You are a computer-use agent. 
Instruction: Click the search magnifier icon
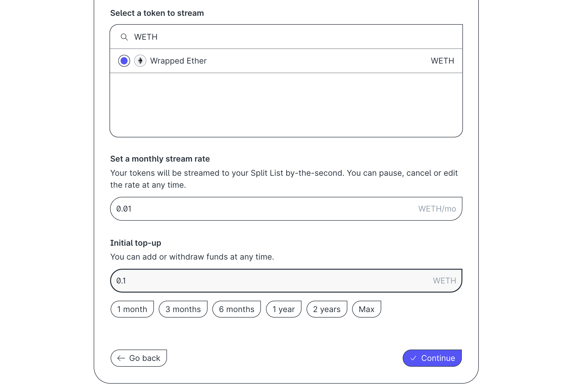tap(124, 37)
